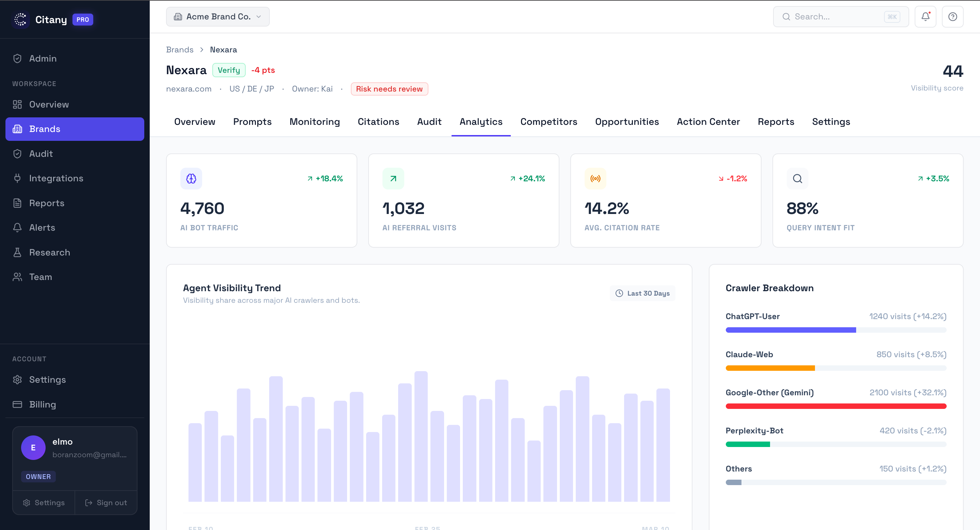Focus the Search input field
Viewport: 980px width, 530px height.
837,17
